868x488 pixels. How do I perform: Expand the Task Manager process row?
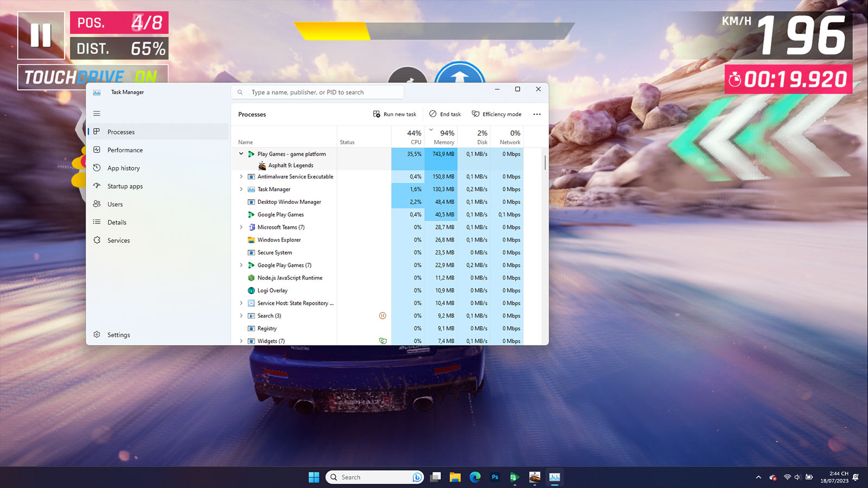241,189
